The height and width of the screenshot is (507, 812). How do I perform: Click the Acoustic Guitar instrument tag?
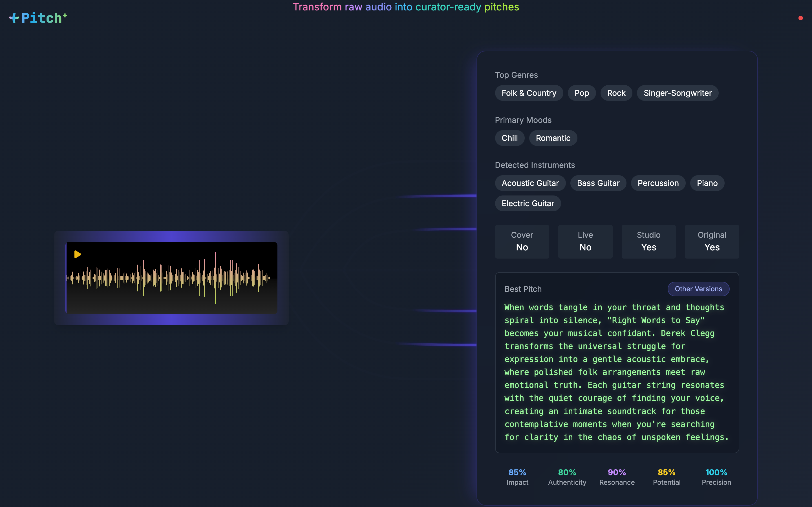pos(530,183)
